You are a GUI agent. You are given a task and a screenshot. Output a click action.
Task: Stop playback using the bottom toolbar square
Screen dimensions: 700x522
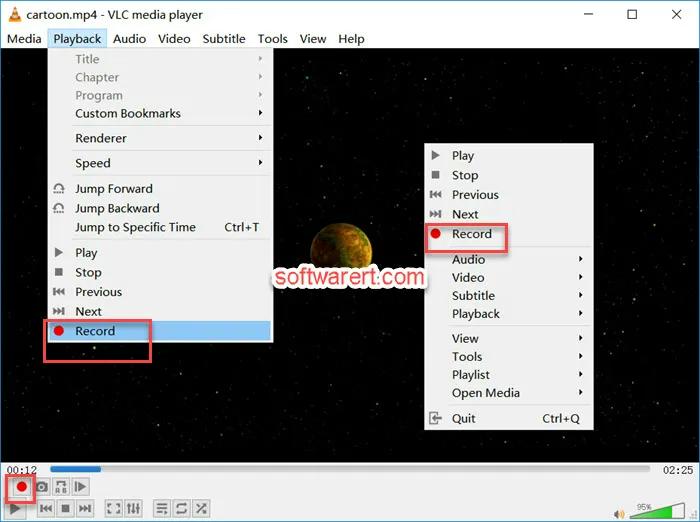[66, 508]
